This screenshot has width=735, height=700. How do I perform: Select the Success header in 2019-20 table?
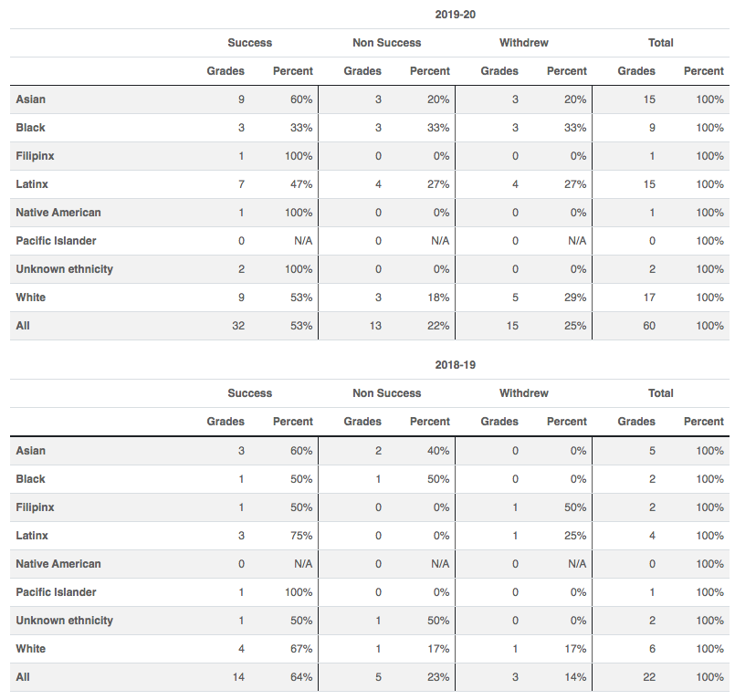coord(249,43)
